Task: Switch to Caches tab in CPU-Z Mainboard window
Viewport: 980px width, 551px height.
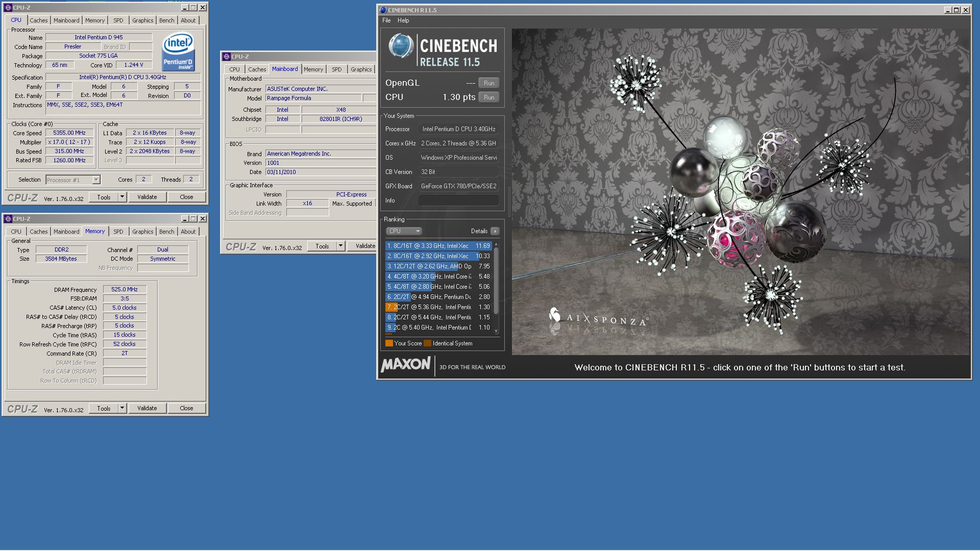Action: coord(257,69)
